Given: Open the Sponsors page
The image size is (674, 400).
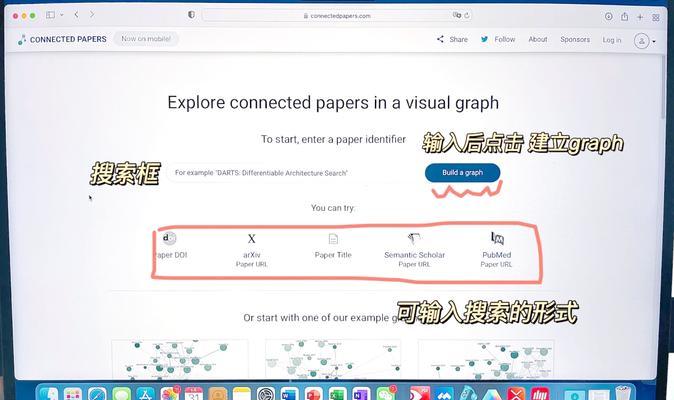Looking at the screenshot, I should [x=575, y=39].
